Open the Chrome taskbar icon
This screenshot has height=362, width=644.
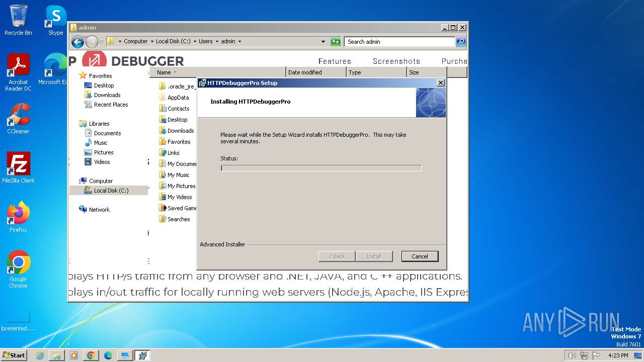point(91,355)
